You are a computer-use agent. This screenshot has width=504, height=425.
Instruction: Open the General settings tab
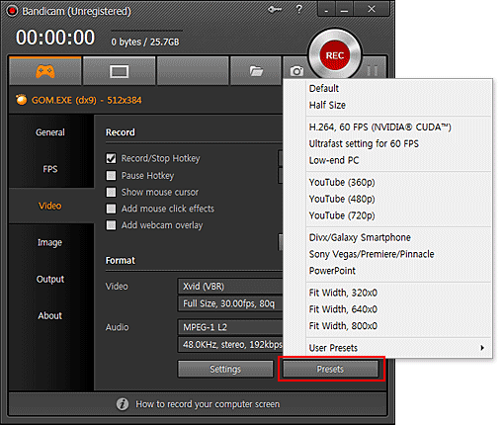[x=50, y=132]
